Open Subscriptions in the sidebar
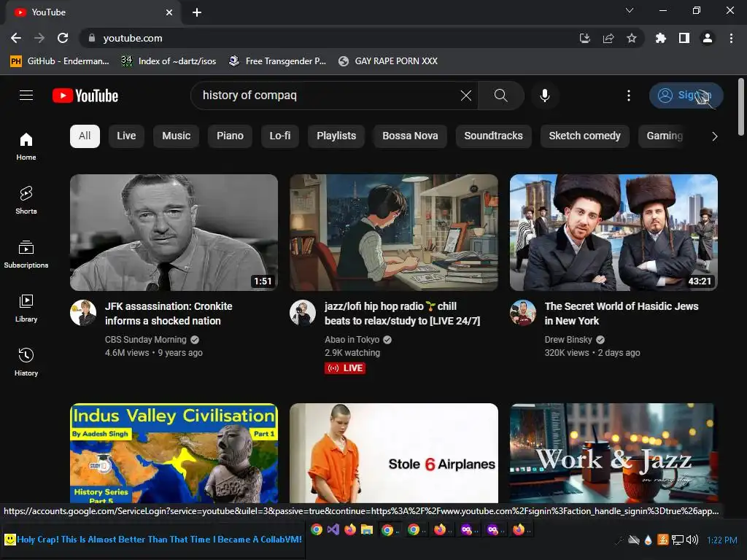 click(26, 254)
